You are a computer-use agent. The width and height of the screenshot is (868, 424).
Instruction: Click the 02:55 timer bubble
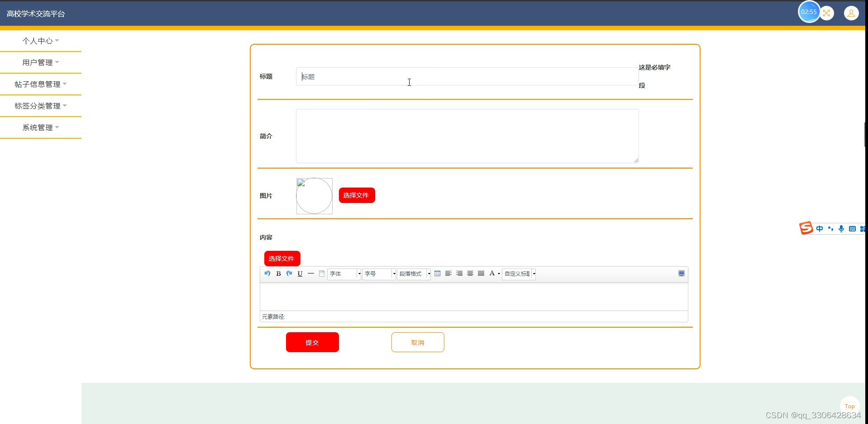pos(809,12)
